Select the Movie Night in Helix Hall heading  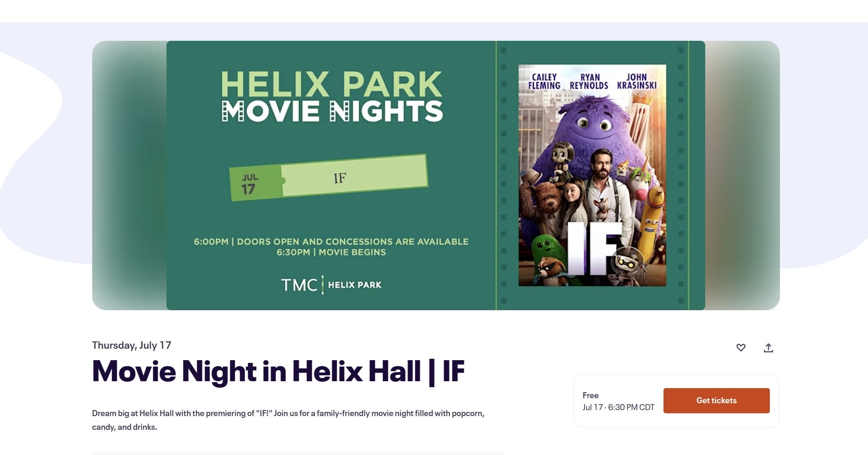click(x=278, y=371)
